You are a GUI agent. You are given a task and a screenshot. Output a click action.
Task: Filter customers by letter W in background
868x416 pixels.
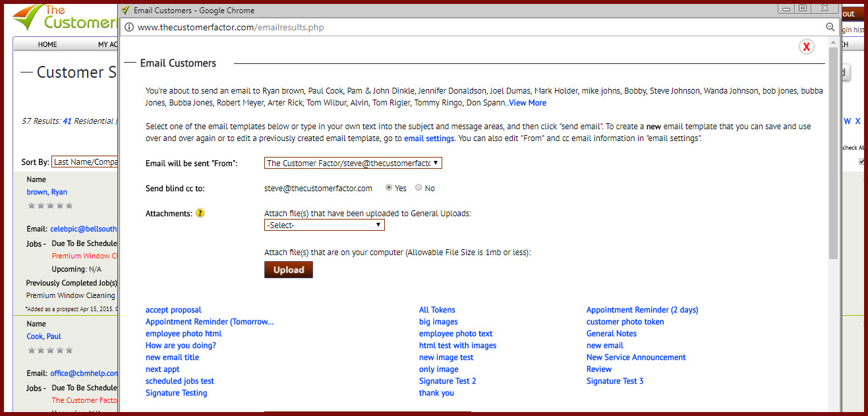coord(848,121)
